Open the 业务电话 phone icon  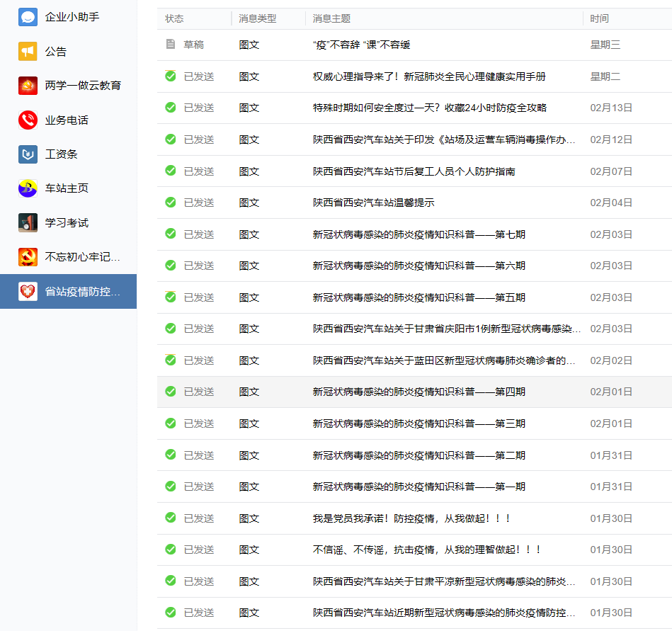pyautogui.click(x=28, y=120)
